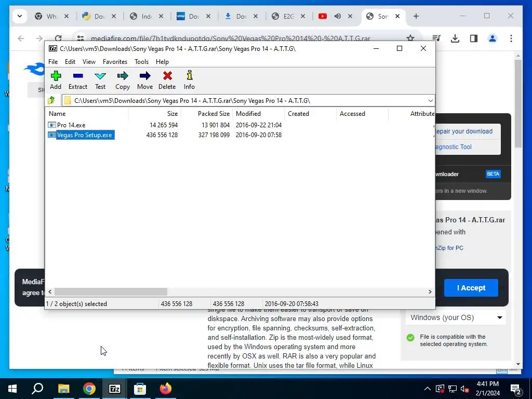This screenshot has height=399, width=532.
Task: Open the Chrome profile icon
Action: (493, 38)
